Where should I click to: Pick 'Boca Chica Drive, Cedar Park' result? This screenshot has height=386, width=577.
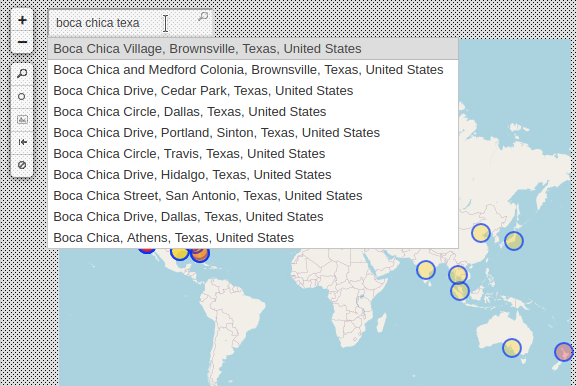point(253,91)
